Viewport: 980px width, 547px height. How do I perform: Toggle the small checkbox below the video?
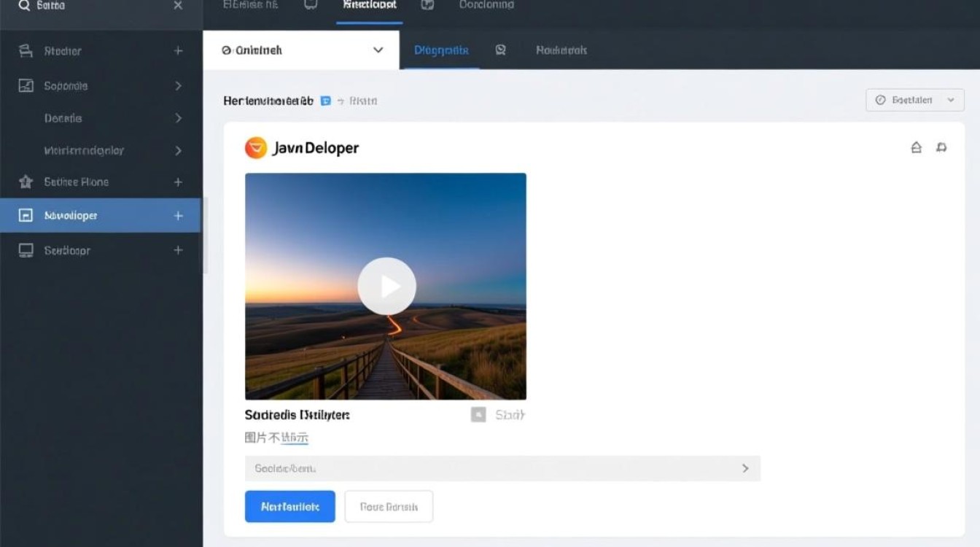(x=478, y=415)
